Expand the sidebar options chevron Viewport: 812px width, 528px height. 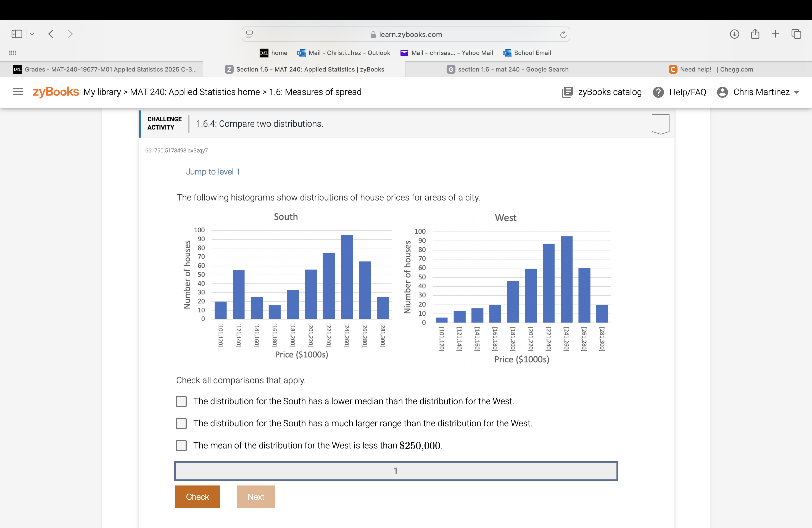pos(32,34)
